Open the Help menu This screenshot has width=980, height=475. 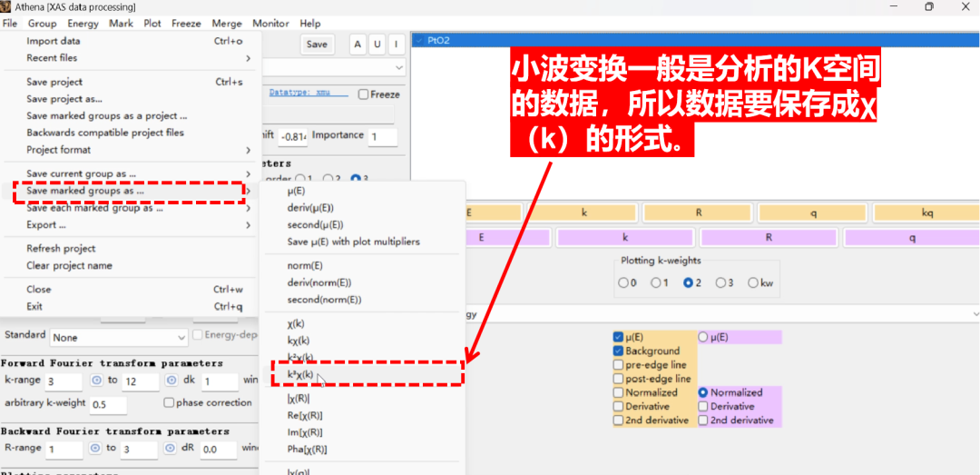click(310, 24)
